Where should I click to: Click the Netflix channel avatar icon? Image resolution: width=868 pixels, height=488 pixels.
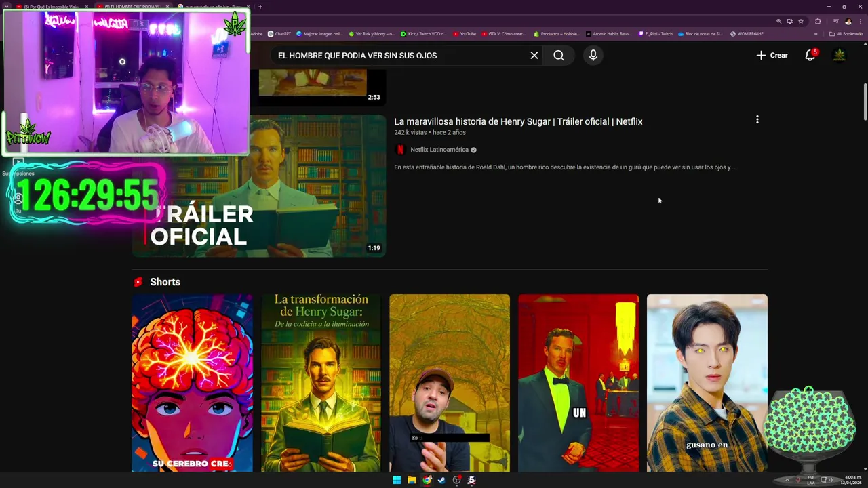click(400, 150)
